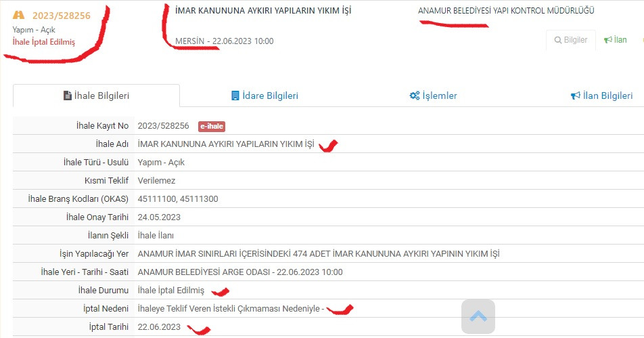
Task: Click the İptal Nedeni value text
Action: click(x=231, y=309)
